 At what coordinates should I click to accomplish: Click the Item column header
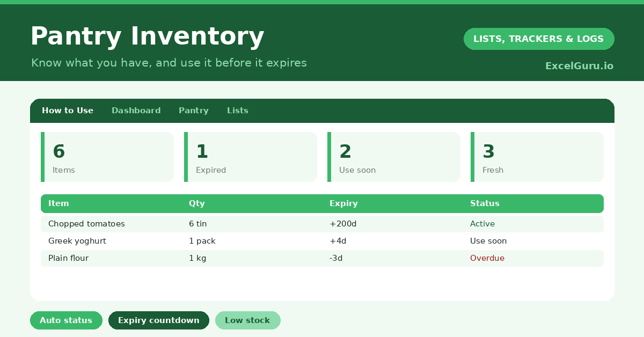(58, 203)
